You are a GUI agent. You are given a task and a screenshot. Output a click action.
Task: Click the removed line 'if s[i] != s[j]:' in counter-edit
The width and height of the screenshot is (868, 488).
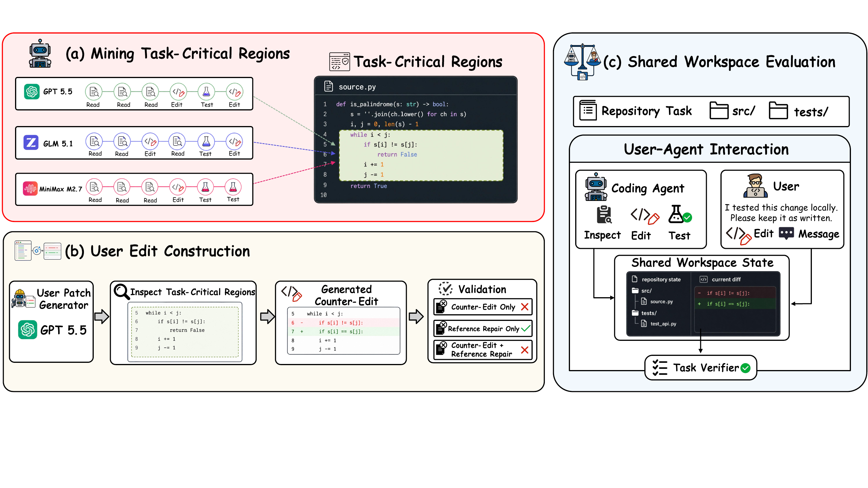click(343, 322)
